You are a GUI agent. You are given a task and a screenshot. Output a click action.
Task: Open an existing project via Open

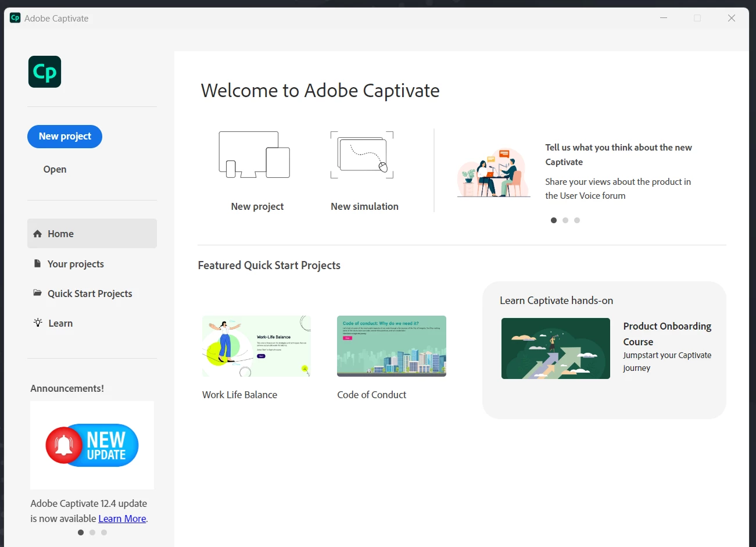click(x=55, y=169)
